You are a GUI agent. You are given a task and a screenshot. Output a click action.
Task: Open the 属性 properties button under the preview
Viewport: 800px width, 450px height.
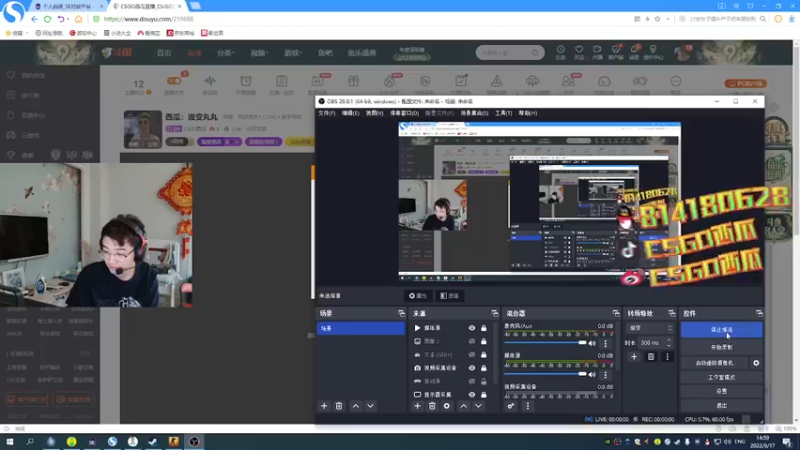(x=417, y=296)
